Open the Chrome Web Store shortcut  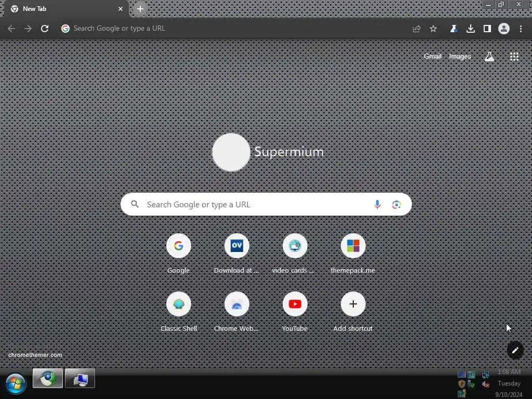pos(236,312)
